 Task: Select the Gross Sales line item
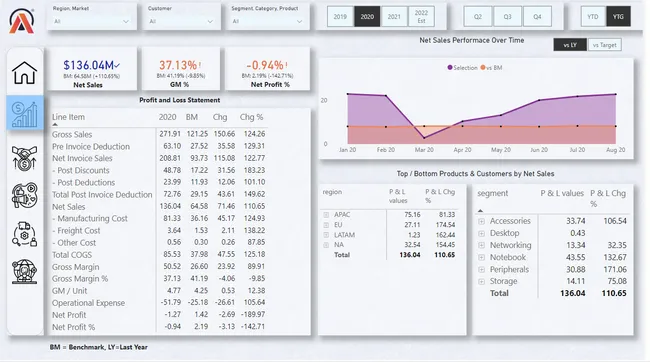(72, 134)
